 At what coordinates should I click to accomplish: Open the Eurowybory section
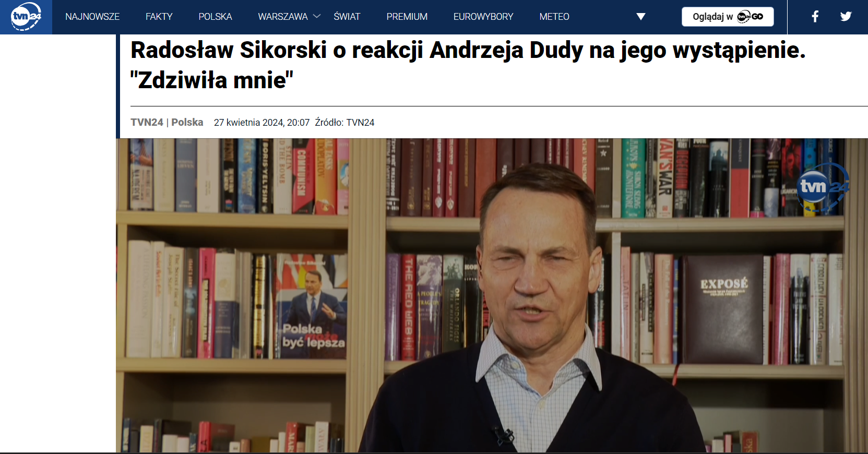pyautogui.click(x=483, y=17)
